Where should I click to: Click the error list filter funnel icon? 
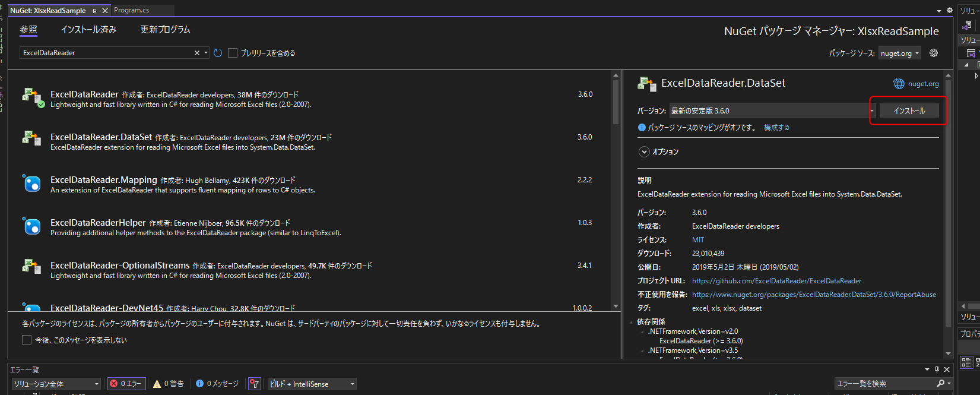pos(255,384)
